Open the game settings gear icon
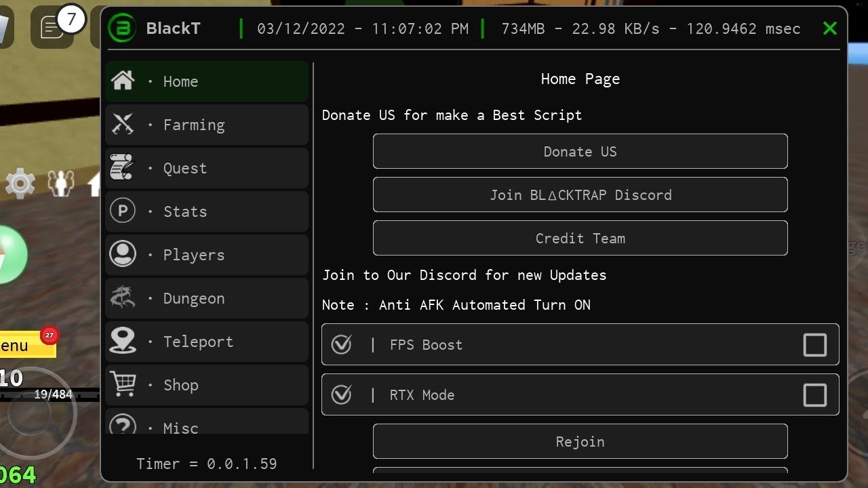Viewport: 868px width, 488px height. (20, 183)
